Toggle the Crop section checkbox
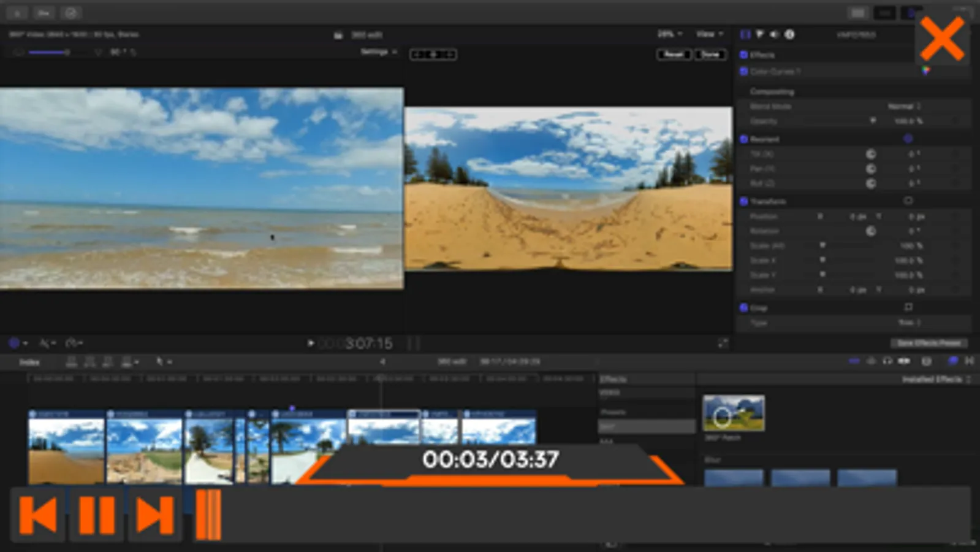The height and width of the screenshot is (552, 980). tap(743, 308)
